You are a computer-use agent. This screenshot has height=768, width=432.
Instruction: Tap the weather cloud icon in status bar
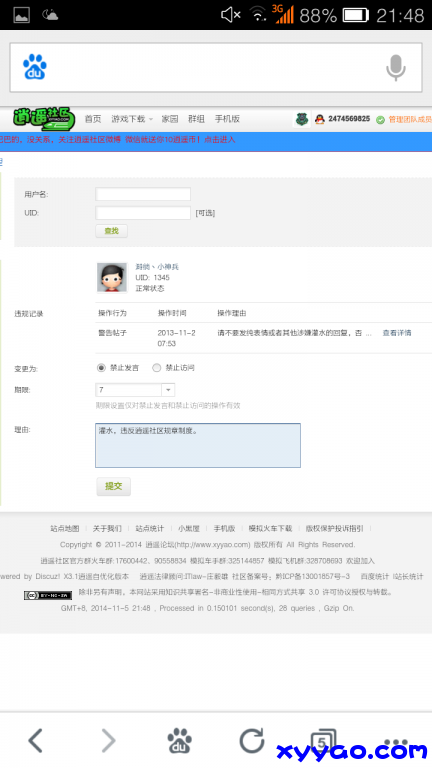tap(50, 15)
